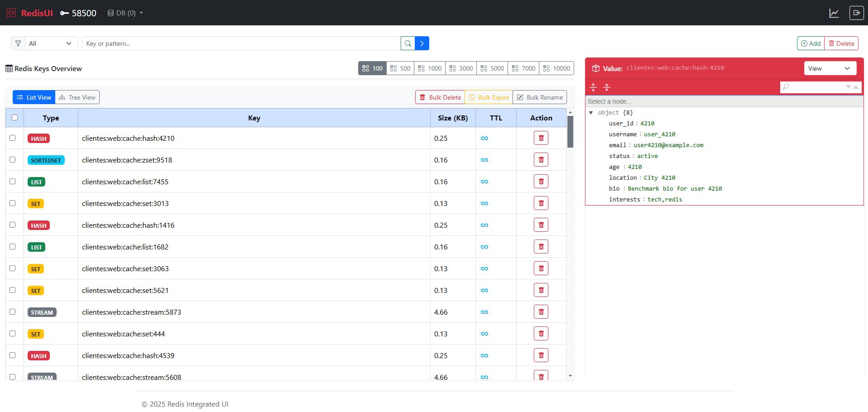Delete key clientes:web:cache:set:5621 via trash icon
This screenshot has width=868, height=412.
pos(541,290)
